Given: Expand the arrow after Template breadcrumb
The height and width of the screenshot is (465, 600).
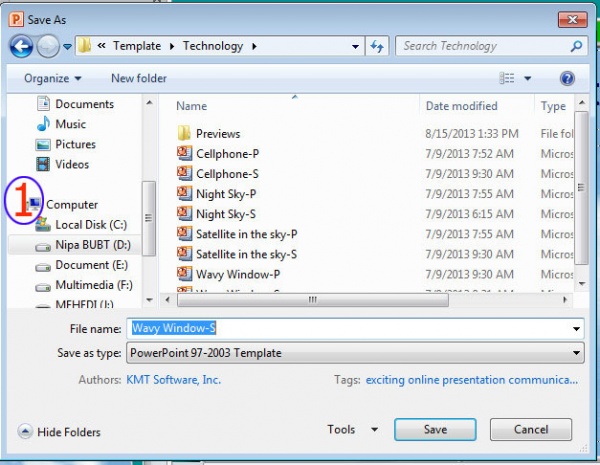Looking at the screenshot, I should click(172, 46).
